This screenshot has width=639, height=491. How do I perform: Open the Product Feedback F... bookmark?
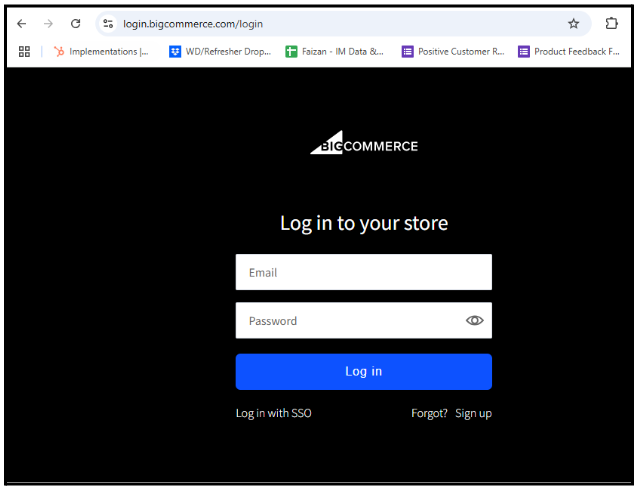click(x=569, y=51)
